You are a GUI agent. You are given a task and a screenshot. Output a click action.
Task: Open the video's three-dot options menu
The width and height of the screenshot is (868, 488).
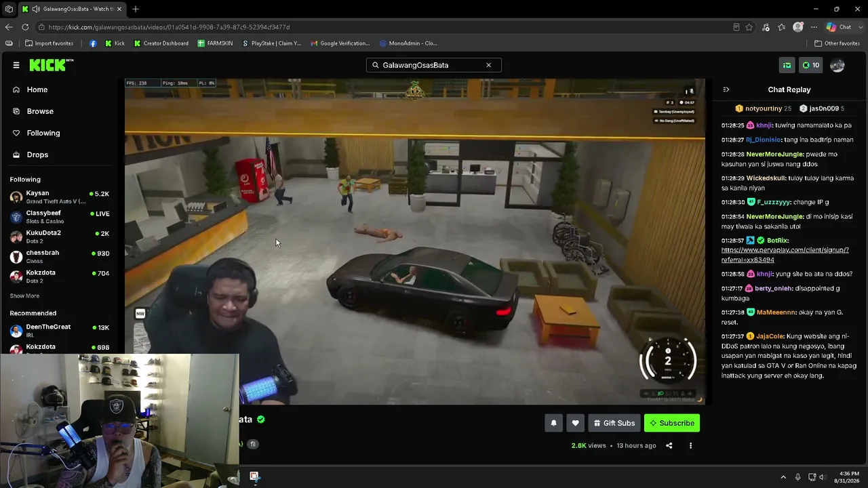click(690, 445)
